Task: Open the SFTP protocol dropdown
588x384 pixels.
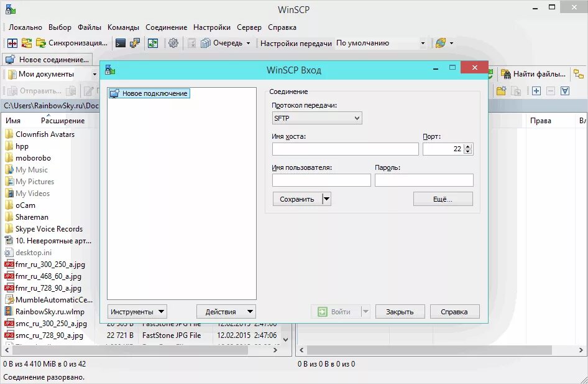Action: pyautogui.click(x=317, y=118)
